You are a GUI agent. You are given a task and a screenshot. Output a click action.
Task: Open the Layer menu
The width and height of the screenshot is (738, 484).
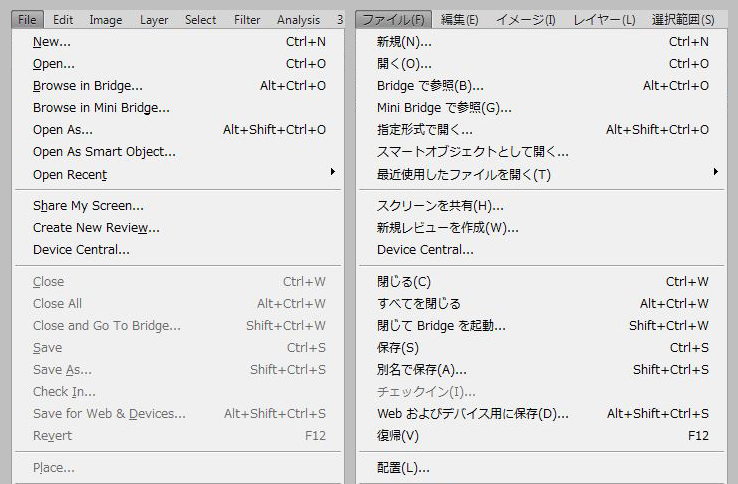click(x=154, y=20)
